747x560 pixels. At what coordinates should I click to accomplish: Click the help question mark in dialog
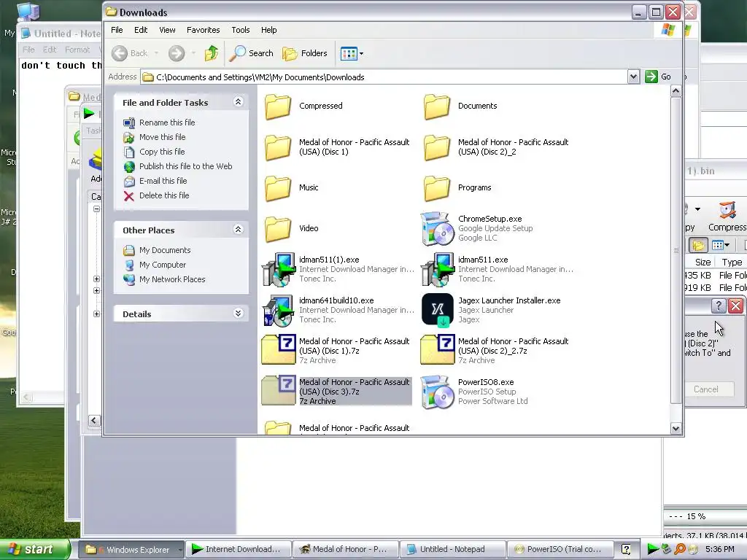pos(719,306)
